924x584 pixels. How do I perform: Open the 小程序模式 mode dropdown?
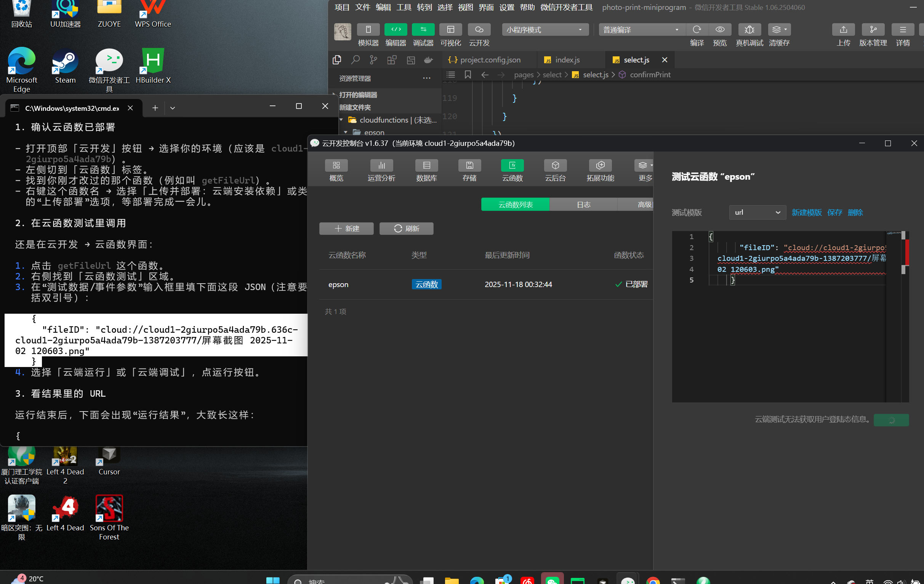[x=544, y=30]
